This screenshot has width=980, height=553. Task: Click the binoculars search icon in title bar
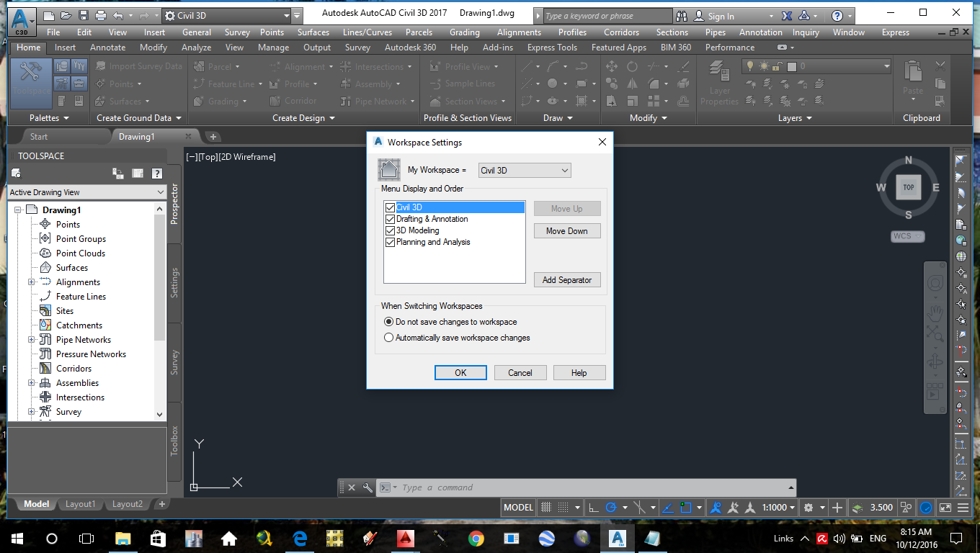tap(683, 16)
